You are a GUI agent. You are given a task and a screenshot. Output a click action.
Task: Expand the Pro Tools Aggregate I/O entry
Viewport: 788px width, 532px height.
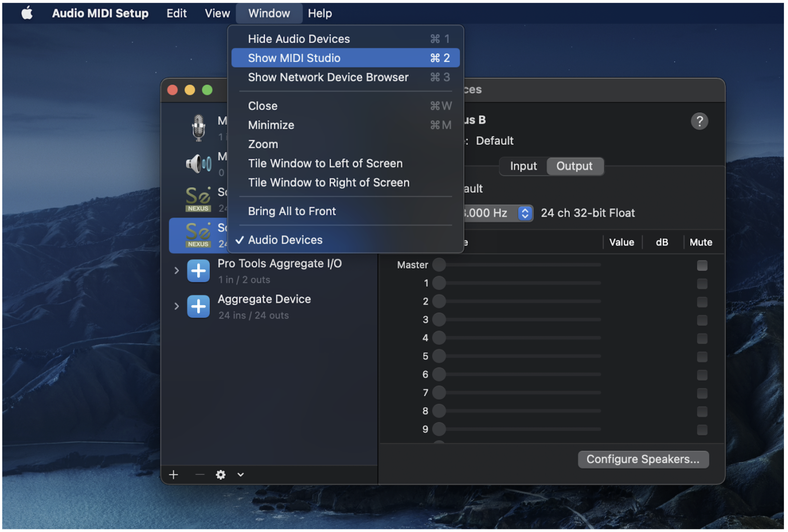176,271
